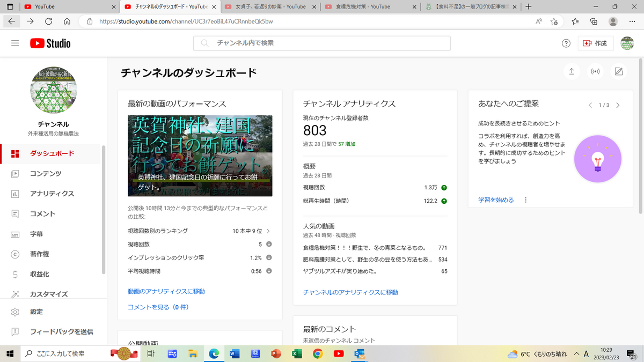Click 学習を始める link

point(496,200)
